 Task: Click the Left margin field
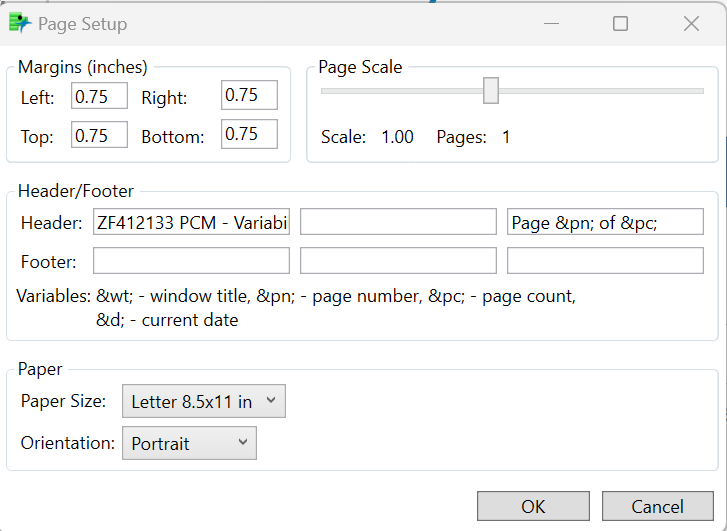[x=99, y=96]
